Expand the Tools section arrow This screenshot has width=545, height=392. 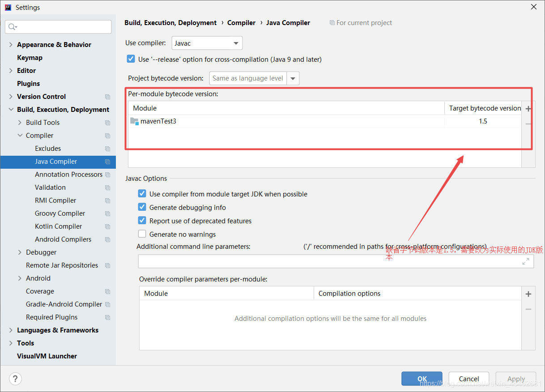click(x=11, y=343)
